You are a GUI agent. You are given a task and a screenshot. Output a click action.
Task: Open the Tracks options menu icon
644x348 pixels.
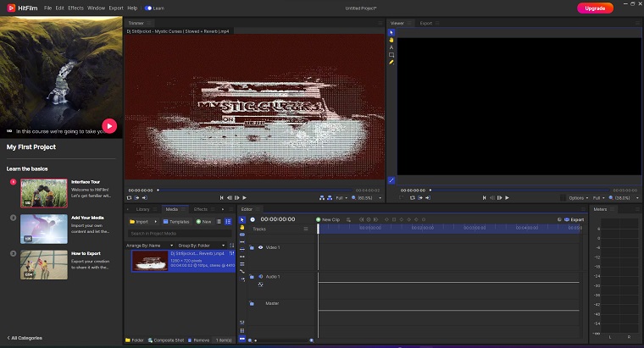(306, 229)
